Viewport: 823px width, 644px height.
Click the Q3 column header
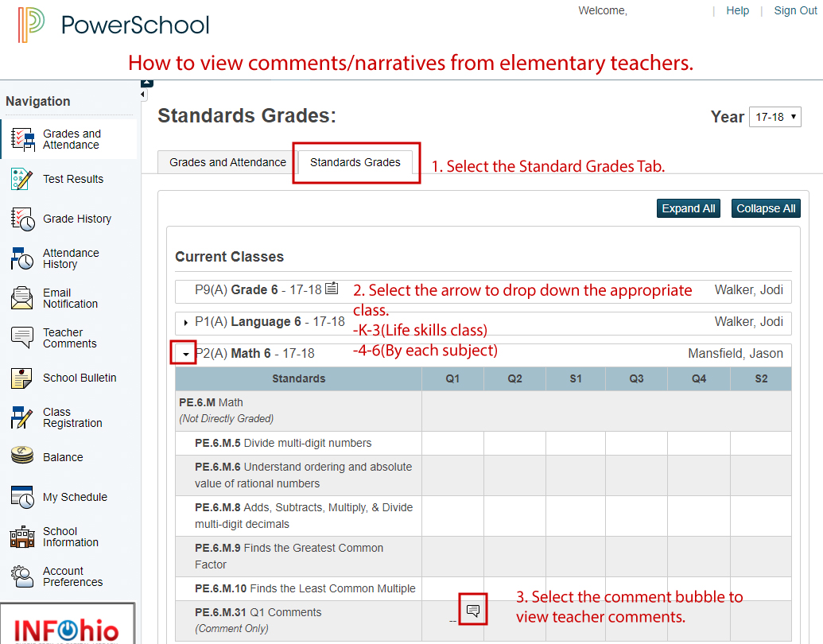pyautogui.click(x=637, y=379)
